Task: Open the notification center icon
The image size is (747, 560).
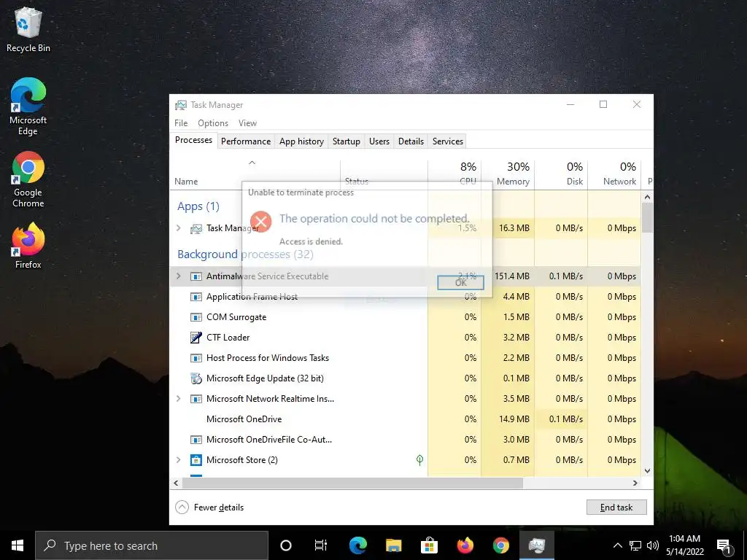Action: 724,547
